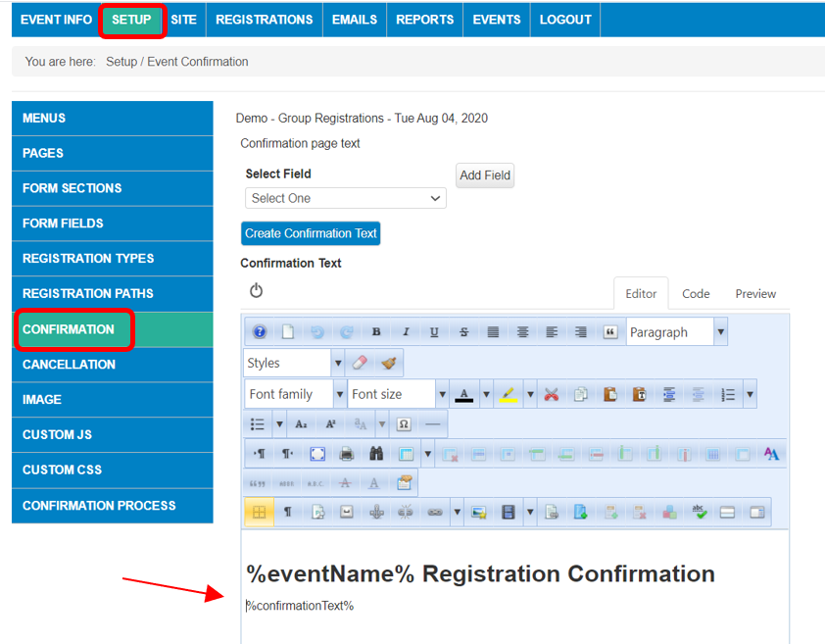Apply italic formatting in editor
This screenshot has height=644, width=825.
406,332
